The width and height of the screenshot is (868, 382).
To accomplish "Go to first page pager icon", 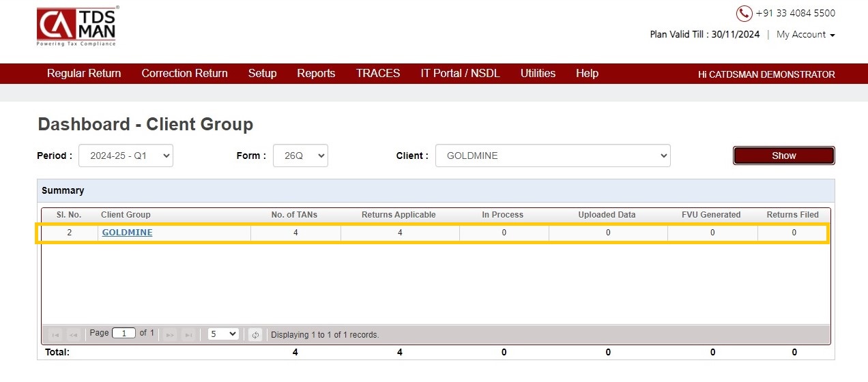I will tap(56, 334).
